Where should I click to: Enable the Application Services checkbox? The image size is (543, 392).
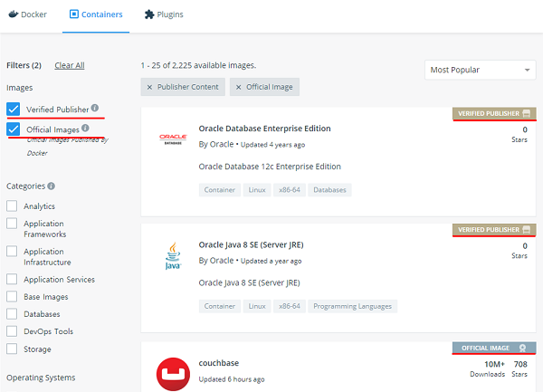tap(12, 279)
